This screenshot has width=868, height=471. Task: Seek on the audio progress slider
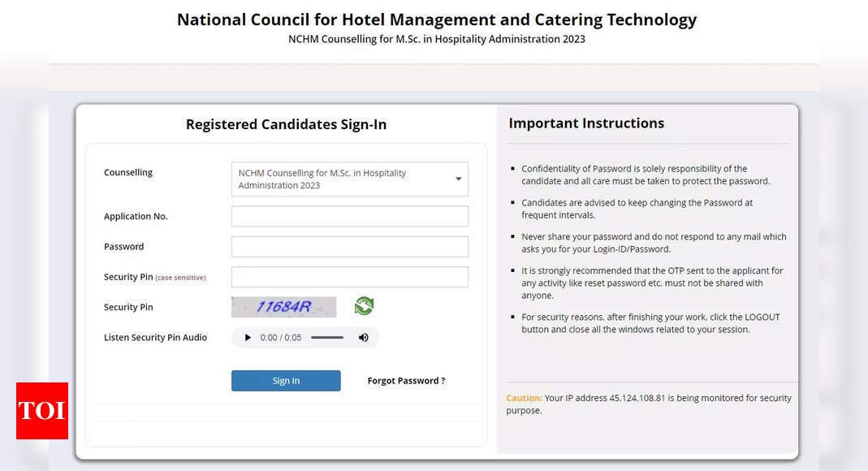point(327,338)
